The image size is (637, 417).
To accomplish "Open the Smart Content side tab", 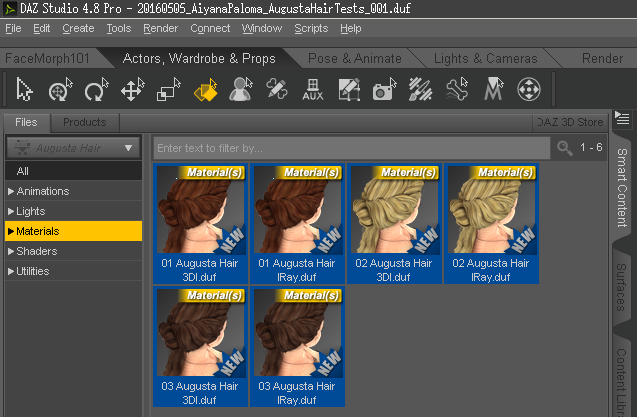I will point(622,188).
